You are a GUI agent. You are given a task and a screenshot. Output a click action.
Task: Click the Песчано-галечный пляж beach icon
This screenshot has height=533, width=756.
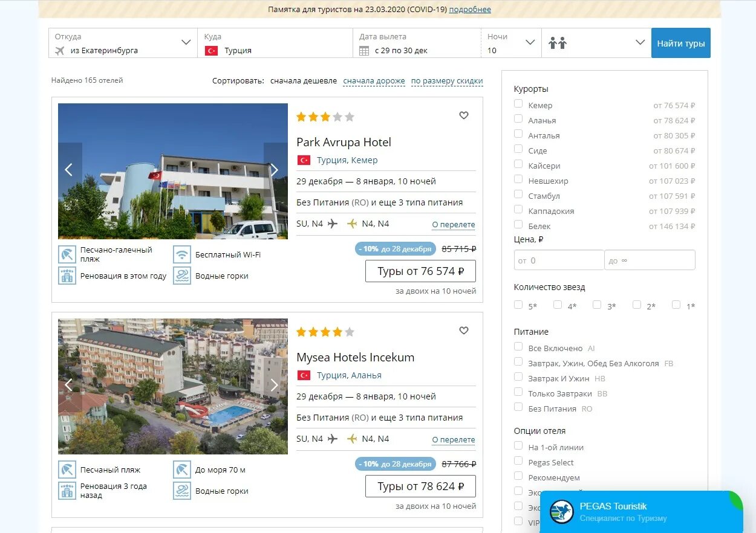[67, 254]
